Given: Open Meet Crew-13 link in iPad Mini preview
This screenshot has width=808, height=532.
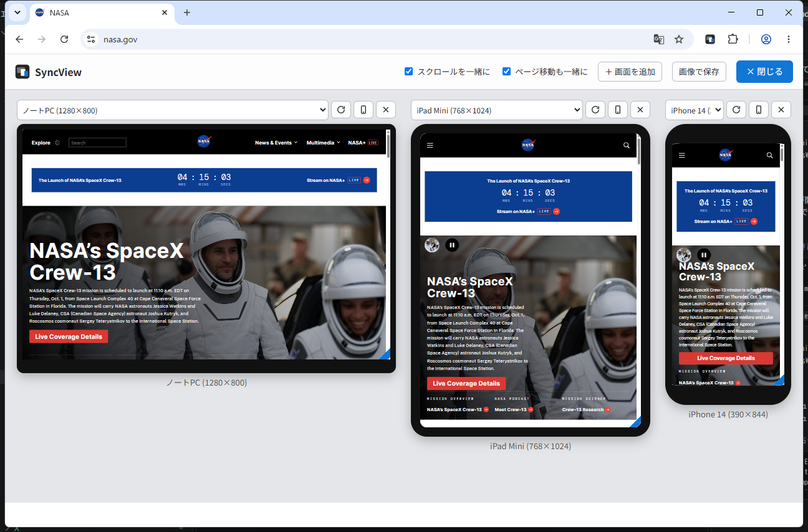Looking at the screenshot, I should [514, 409].
